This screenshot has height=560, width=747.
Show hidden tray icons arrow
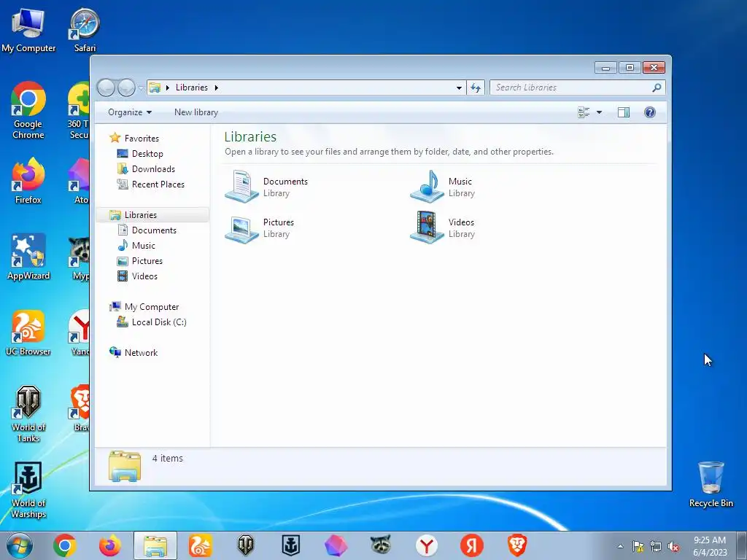(620, 546)
